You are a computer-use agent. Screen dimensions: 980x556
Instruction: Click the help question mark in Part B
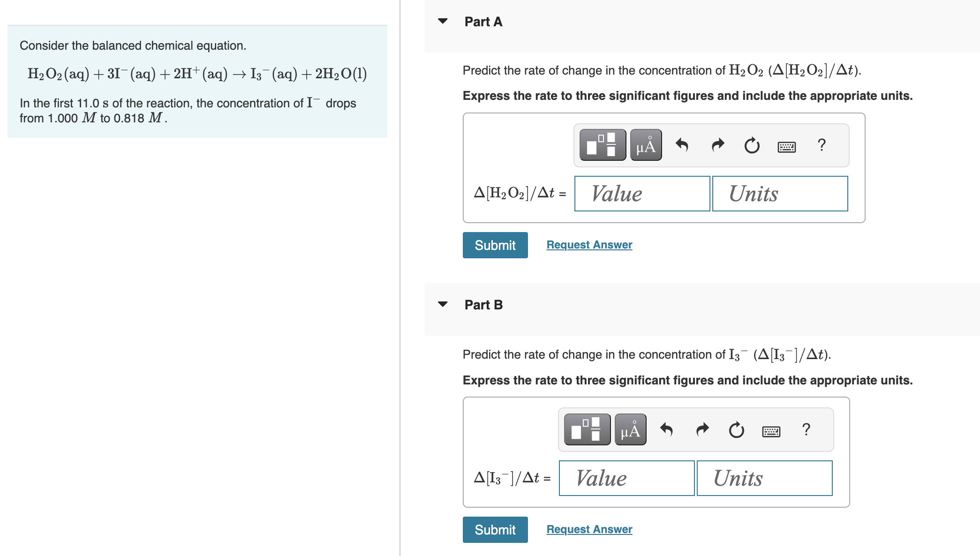807,429
